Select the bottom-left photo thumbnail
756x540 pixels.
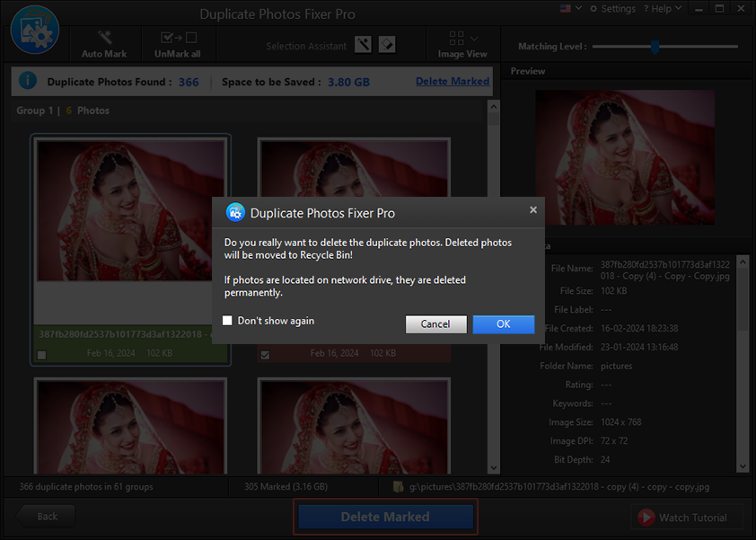click(131, 427)
